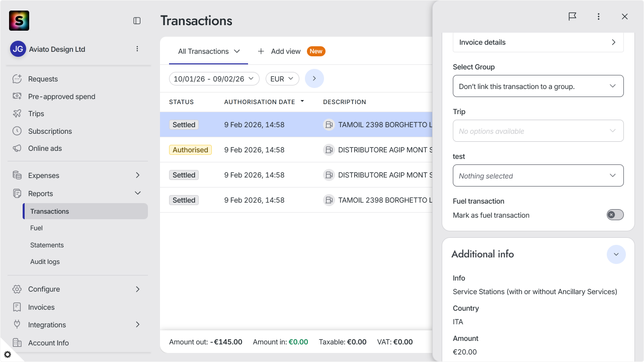Click the Invoices receipt icon

point(17,307)
